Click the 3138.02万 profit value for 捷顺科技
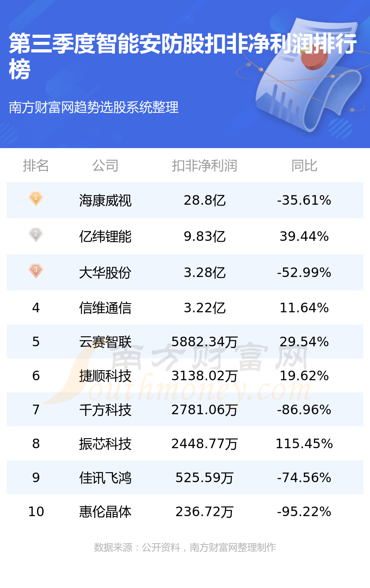 point(205,376)
